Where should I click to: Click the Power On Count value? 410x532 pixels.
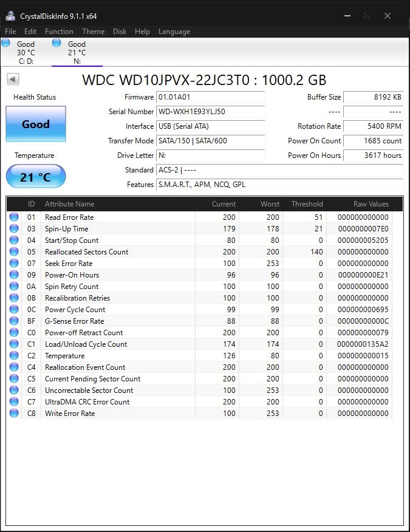[374, 141]
